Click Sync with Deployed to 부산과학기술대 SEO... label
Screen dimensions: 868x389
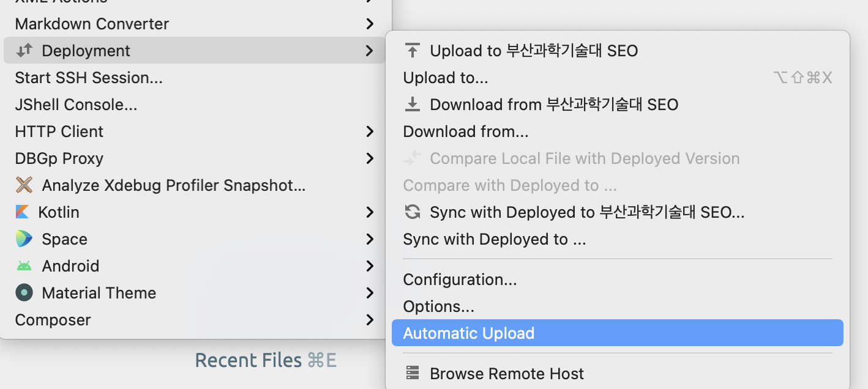587,212
